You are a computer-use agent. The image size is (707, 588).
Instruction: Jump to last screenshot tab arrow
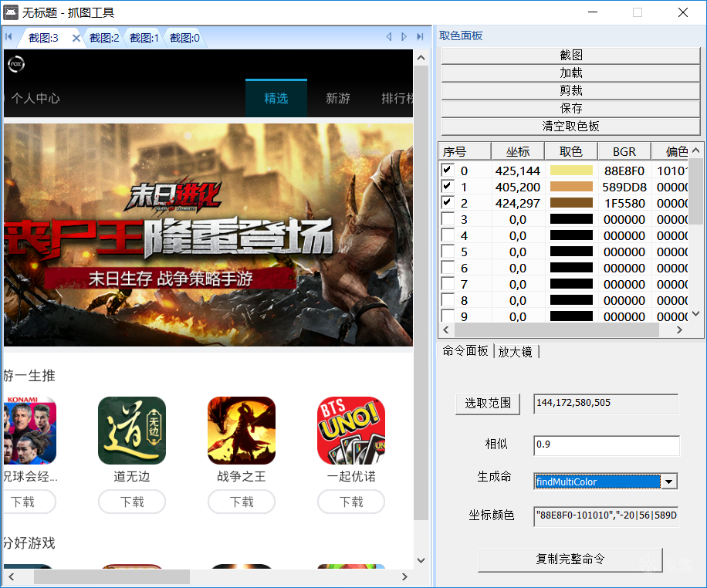(x=420, y=37)
